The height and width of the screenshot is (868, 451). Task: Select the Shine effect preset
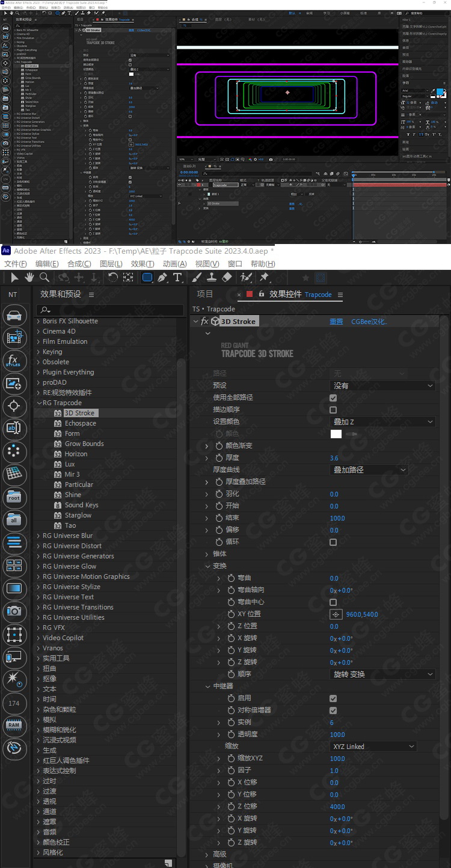tap(73, 495)
